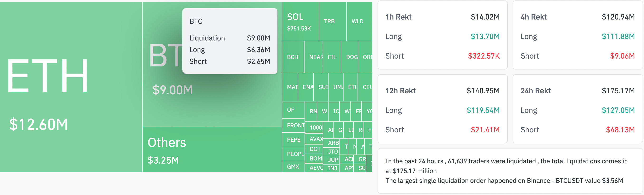Click the AVAX heatmap tile
The image size is (644, 195).
pos(314,139)
